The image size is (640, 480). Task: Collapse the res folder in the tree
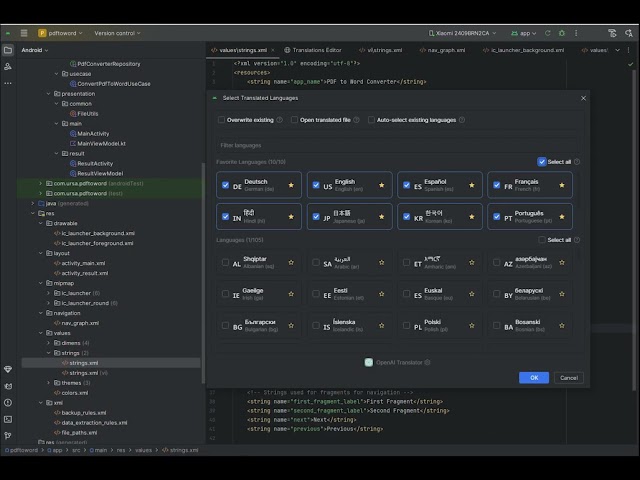33,213
